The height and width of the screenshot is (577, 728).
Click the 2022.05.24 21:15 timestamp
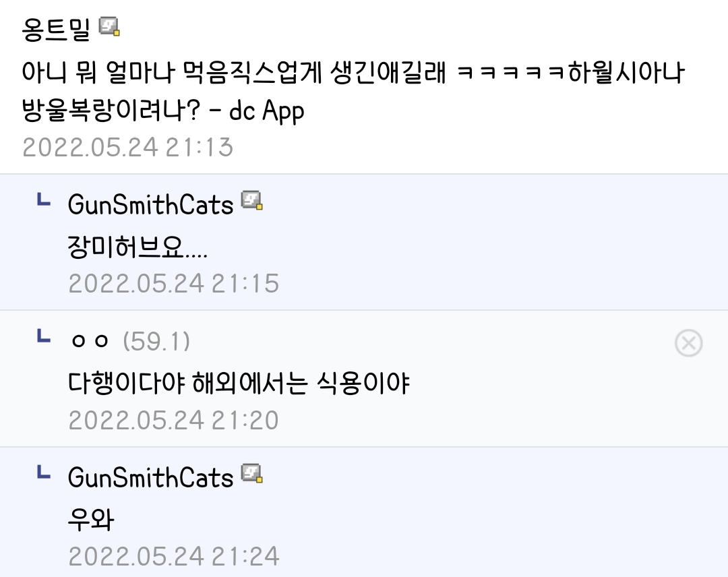tap(174, 283)
